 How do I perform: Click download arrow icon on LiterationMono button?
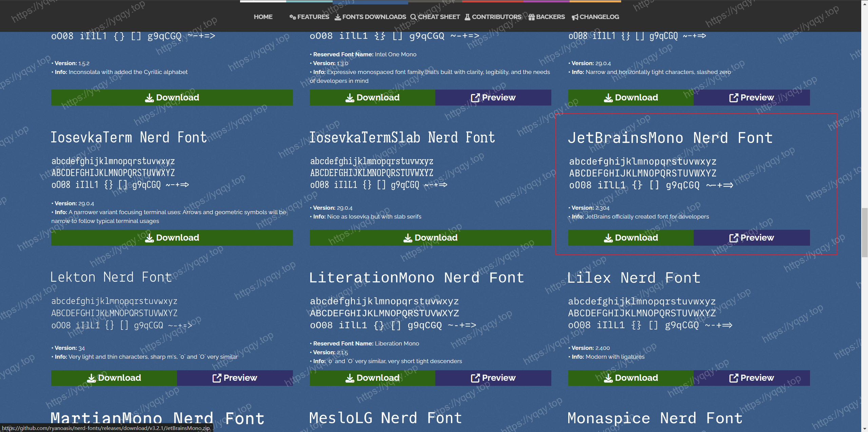tap(350, 378)
